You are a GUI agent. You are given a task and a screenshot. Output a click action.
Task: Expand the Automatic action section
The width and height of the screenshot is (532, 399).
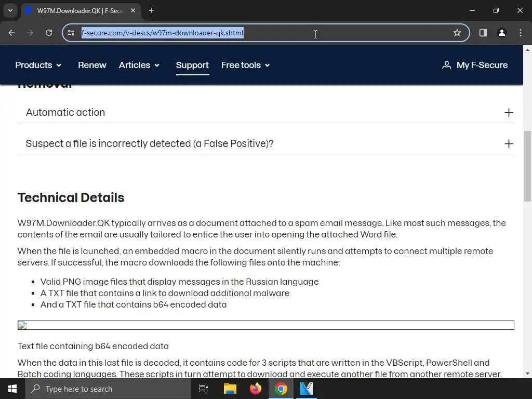pos(265,112)
